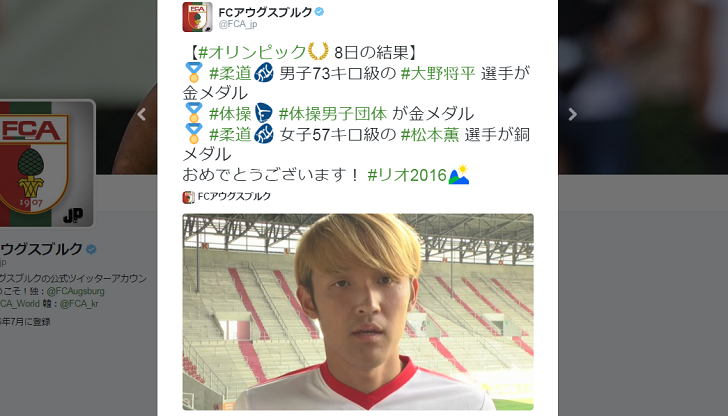The width and height of the screenshot is (728, 416).
Task: Click the FC Augsburg avatar in tweet header
Action: (x=197, y=17)
